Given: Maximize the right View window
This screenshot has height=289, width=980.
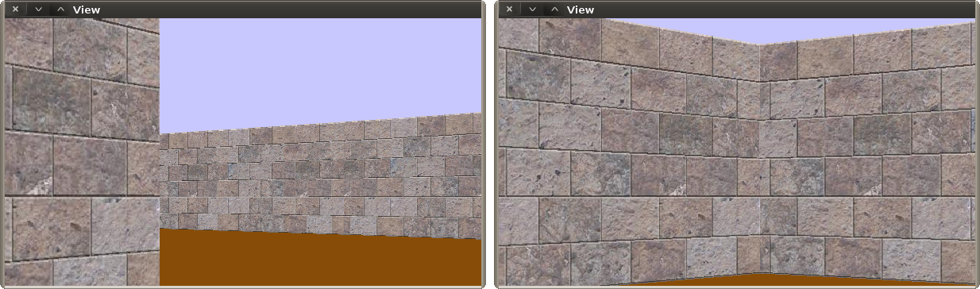Looking at the screenshot, I should click(x=555, y=10).
